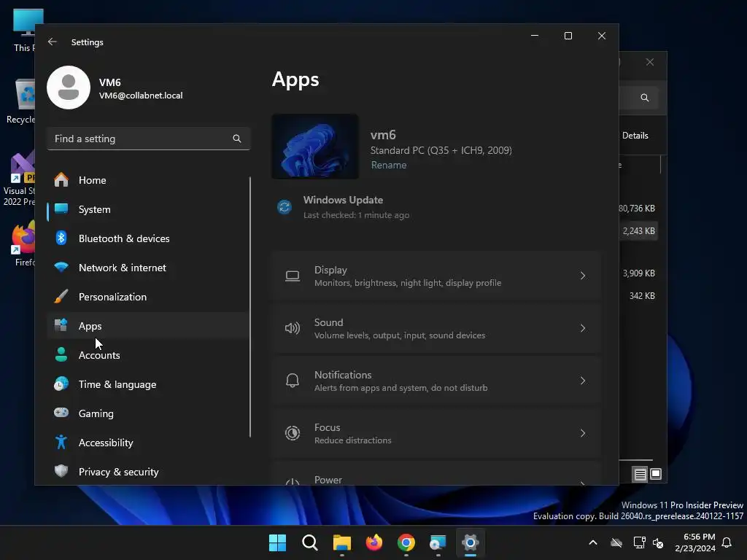Viewport: 747px width, 560px height.
Task: Open the Display settings row
Action: (x=436, y=276)
